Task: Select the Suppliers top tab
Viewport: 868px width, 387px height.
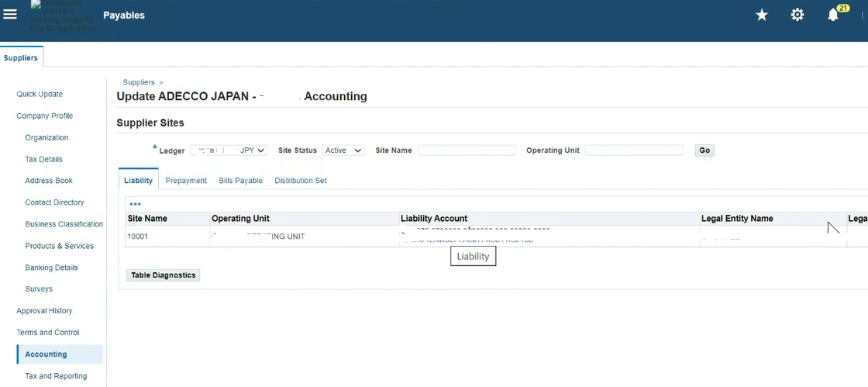Action: (21, 57)
